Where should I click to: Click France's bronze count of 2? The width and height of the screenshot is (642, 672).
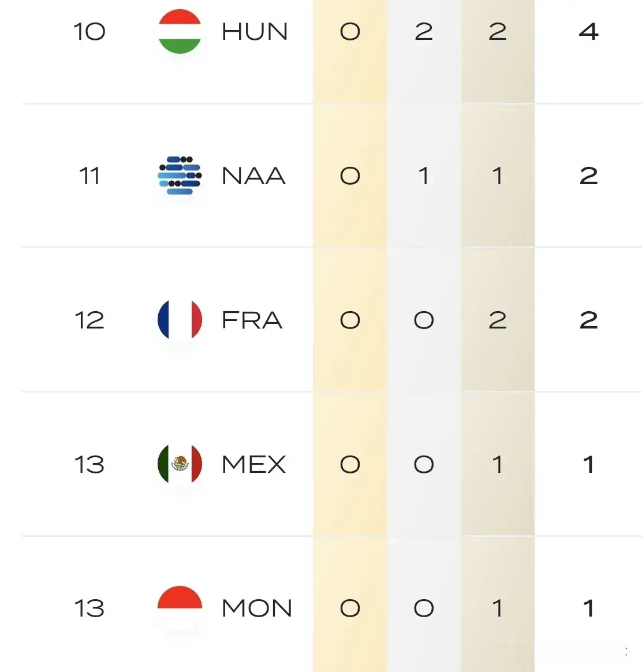point(498,320)
